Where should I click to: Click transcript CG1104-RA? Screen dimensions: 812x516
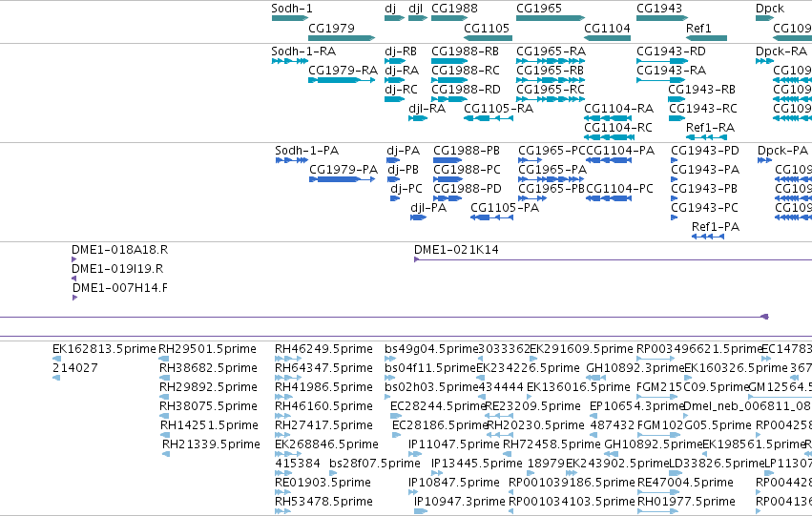point(608,118)
